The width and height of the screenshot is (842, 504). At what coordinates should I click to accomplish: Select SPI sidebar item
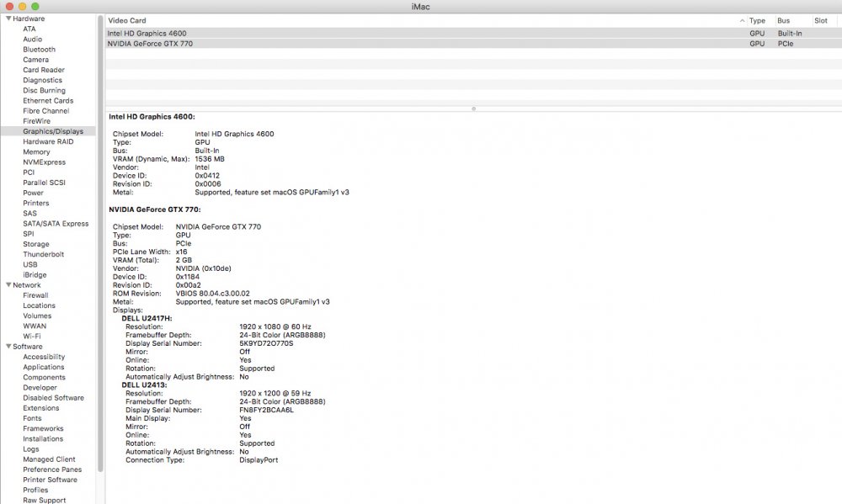click(x=29, y=233)
